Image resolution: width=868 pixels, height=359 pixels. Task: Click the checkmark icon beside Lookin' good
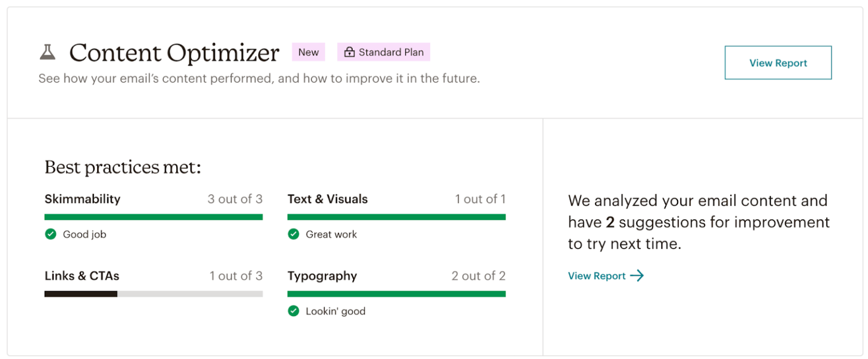point(294,311)
